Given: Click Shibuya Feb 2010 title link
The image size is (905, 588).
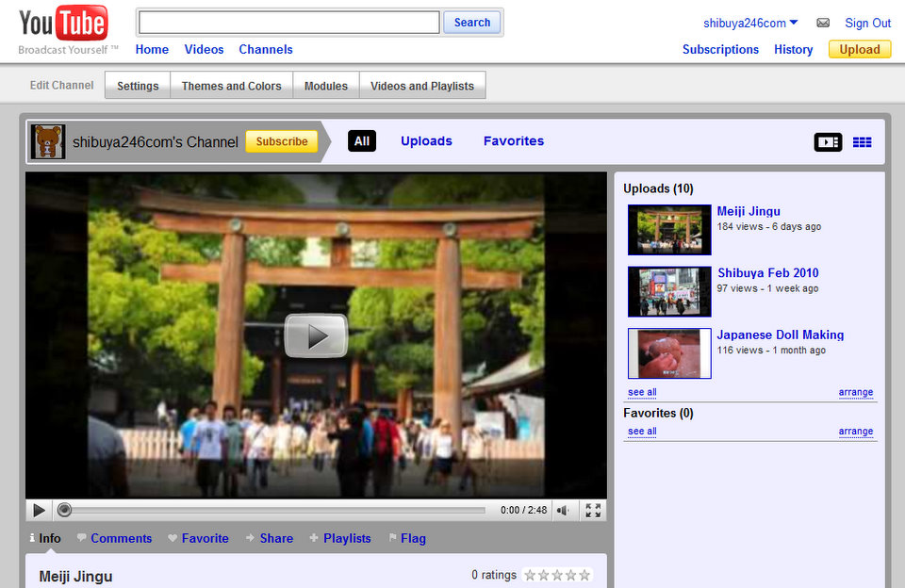Looking at the screenshot, I should (x=767, y=273).
